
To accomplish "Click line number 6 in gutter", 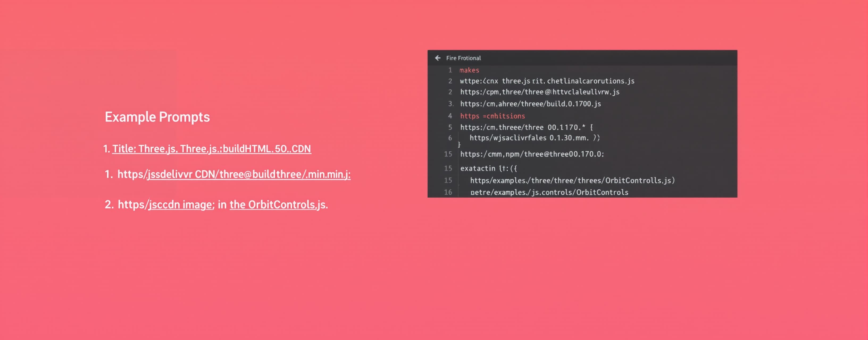I will coord(450,138).
